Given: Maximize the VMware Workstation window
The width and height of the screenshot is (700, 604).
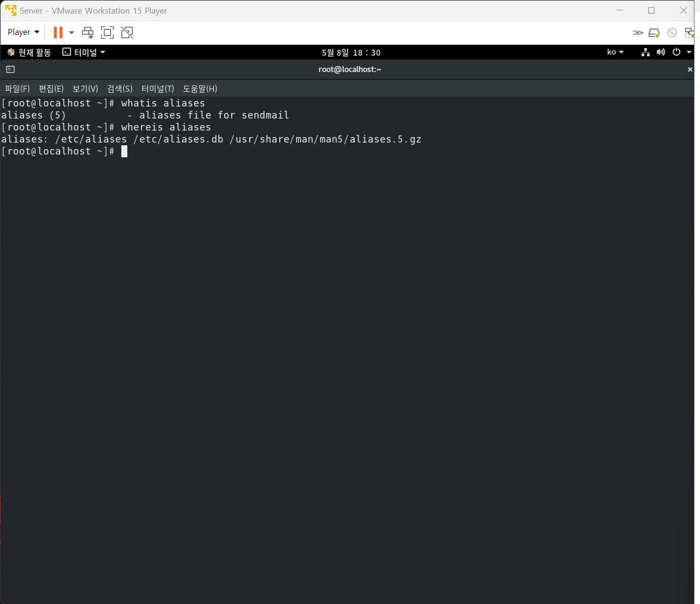Looking at the screenshot, I should coord(651,10).
